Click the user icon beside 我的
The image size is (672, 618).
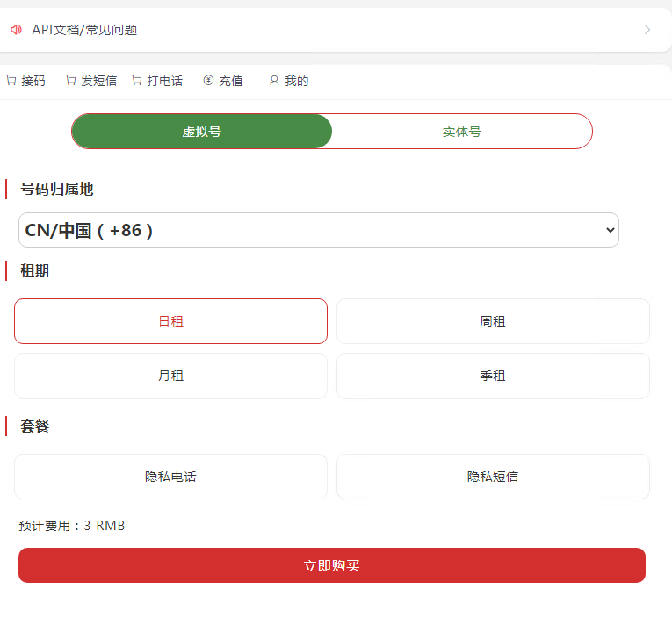point(274,81)
